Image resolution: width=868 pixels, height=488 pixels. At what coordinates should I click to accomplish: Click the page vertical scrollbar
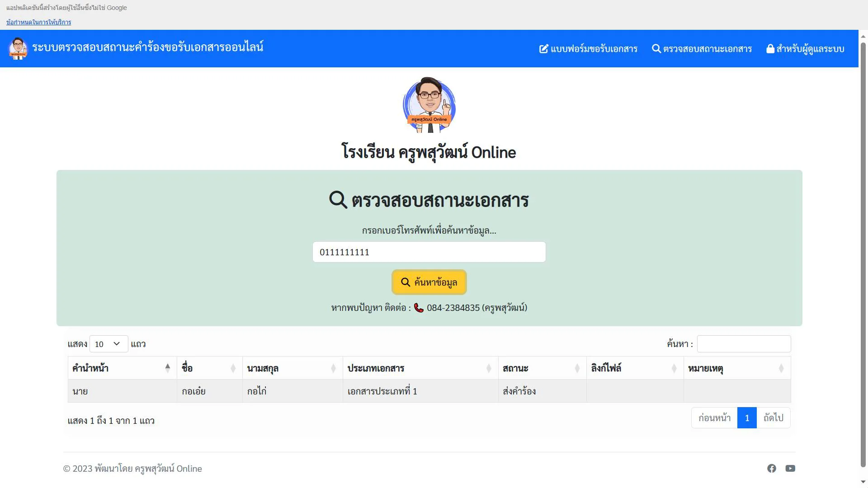[x=863, y=255]
